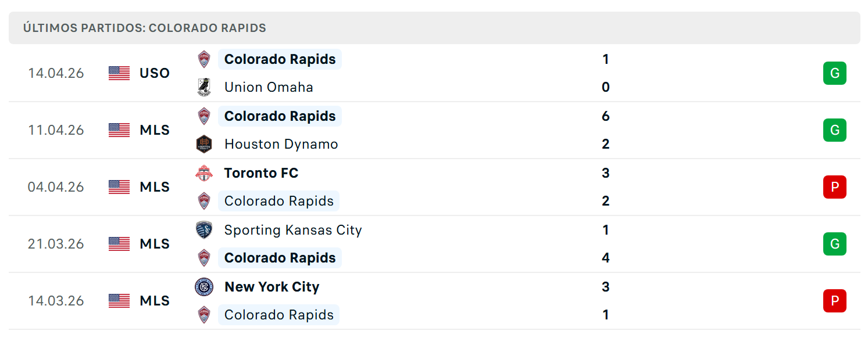Click the Toronto FC team crest

pos(204,173)
